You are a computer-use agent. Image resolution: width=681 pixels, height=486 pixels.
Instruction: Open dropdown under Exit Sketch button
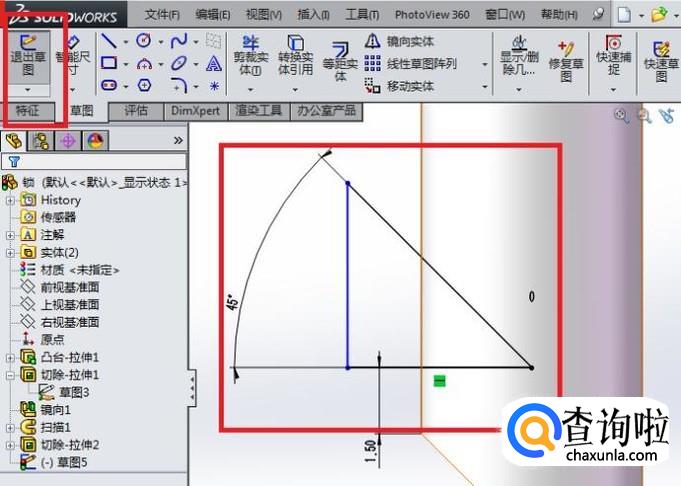coord(28,90)
